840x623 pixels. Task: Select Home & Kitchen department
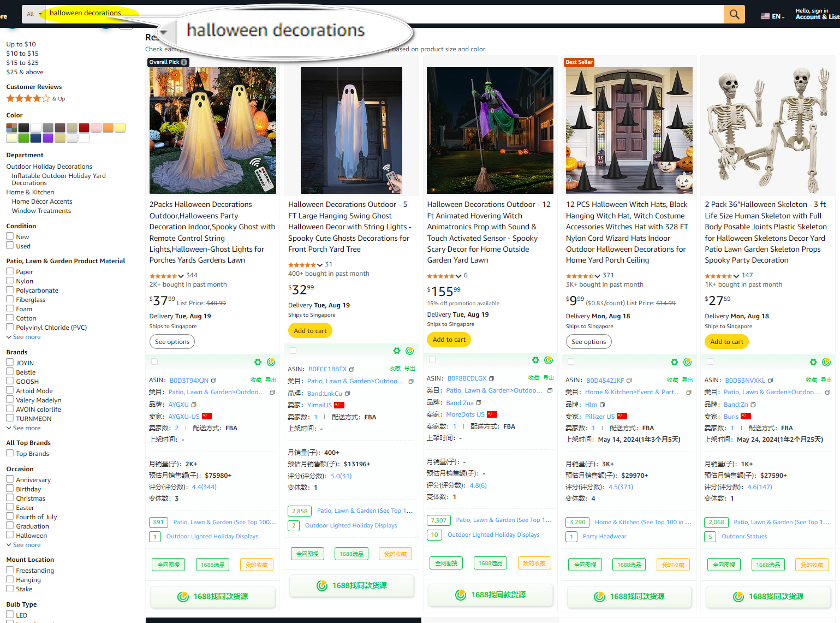coord(30,192)
